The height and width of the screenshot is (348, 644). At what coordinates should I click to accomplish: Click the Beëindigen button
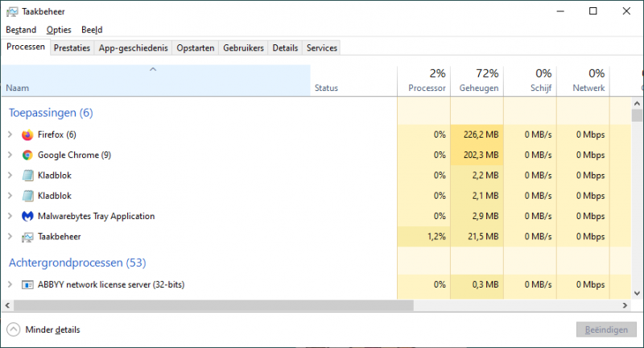pyautogui.click(x=601, y=329)
